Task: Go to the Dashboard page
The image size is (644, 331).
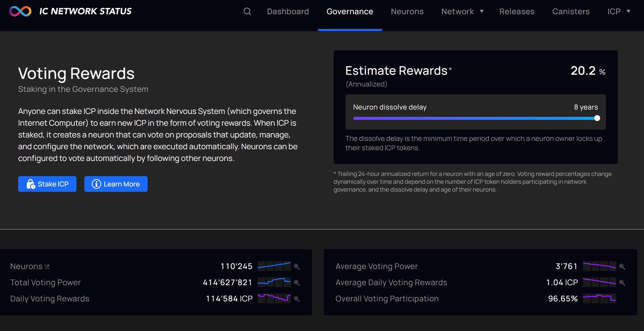Action: tap(288, 11)
